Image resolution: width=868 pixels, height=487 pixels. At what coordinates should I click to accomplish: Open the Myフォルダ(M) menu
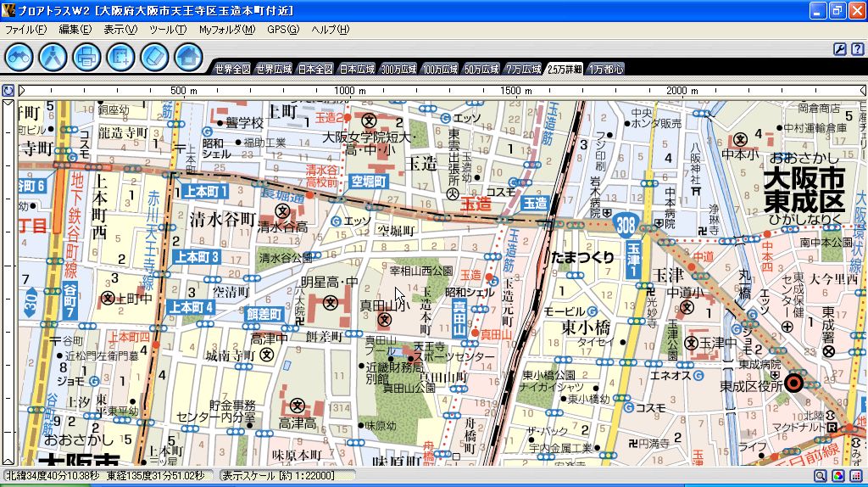(x=226, y=30)
